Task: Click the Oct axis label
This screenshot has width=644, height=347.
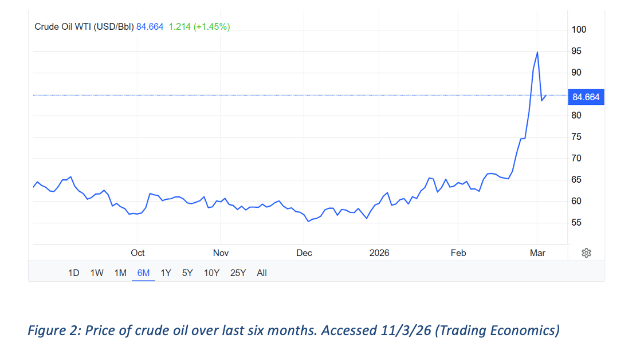Action: (x=138, y=253)
